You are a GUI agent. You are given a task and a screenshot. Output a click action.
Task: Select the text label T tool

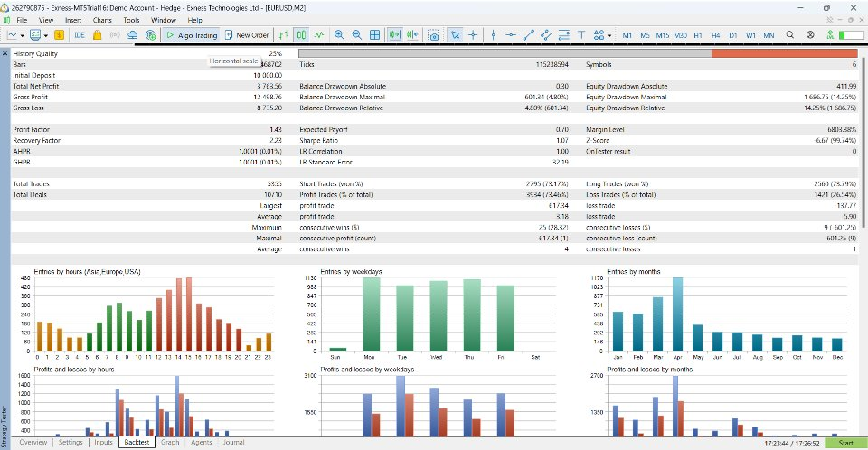pyautogui.click(x=581, y=35)
